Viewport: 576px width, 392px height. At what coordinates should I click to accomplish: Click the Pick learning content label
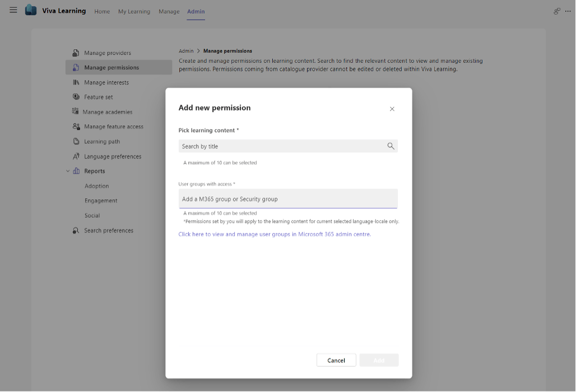(208, 130)
